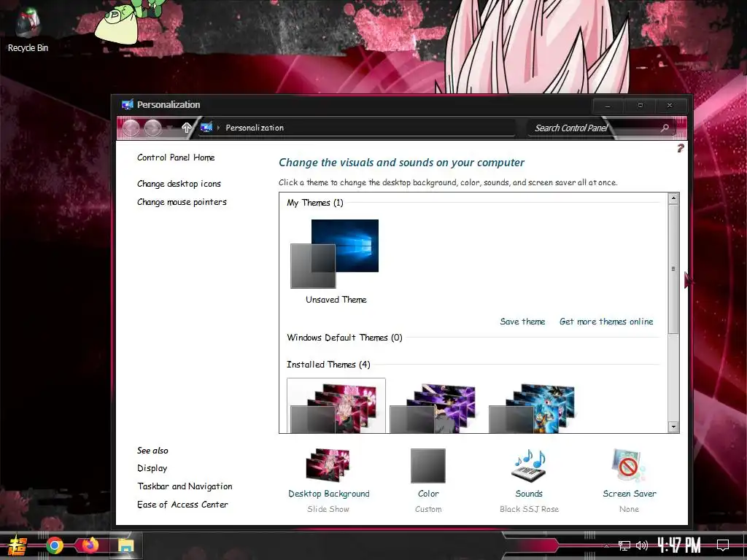Open the Start button on taskbar

click(x=18, y=545)
